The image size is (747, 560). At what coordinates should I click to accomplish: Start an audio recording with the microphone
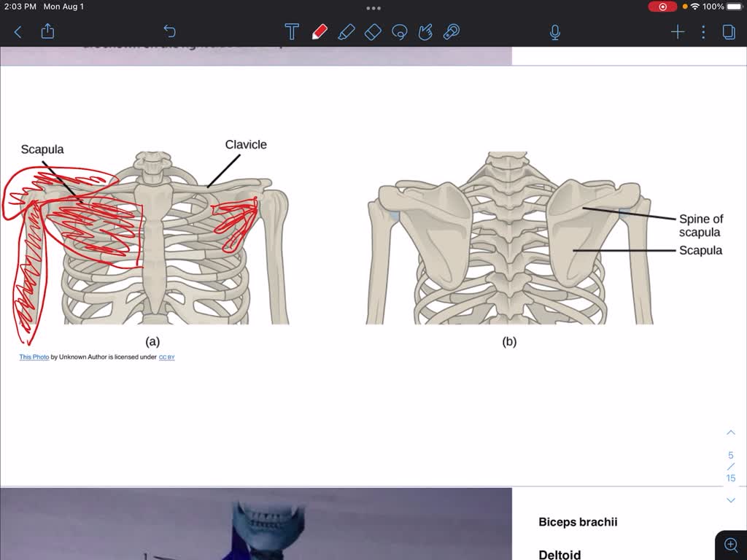pos(555,31)
